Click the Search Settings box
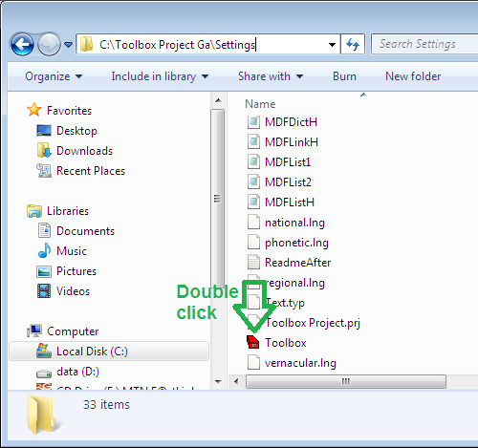 coord(424,44)
